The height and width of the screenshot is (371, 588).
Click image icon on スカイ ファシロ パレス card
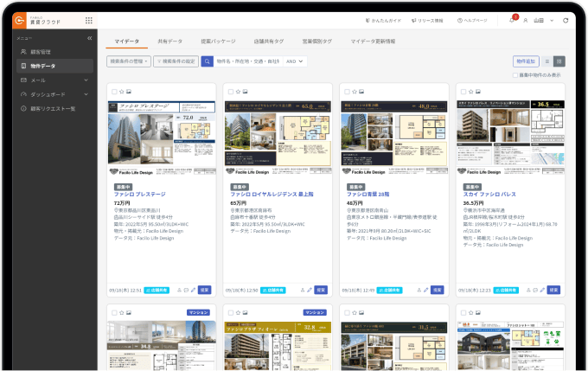(477, 92)
